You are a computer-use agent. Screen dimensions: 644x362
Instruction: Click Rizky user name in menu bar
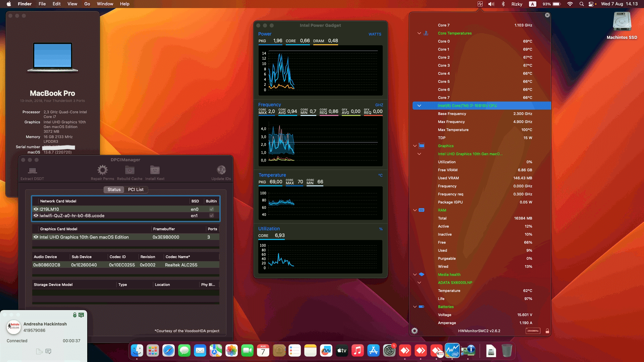click(517, 4)
